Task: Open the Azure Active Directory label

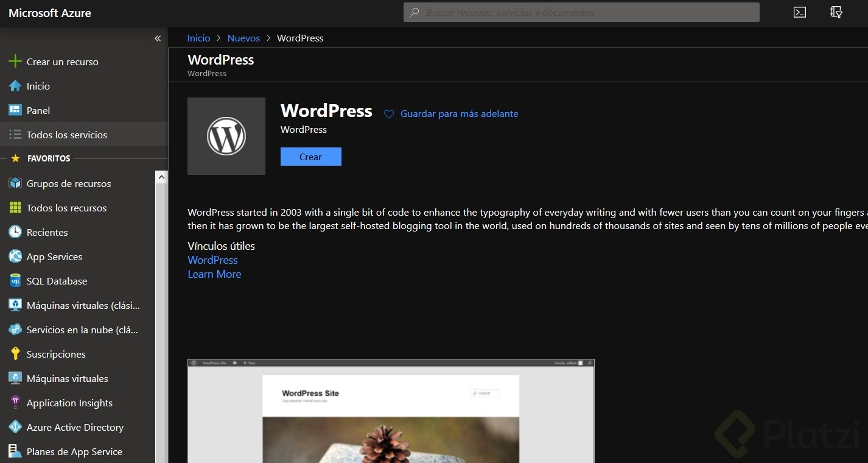Action: (x=75, y=427)
